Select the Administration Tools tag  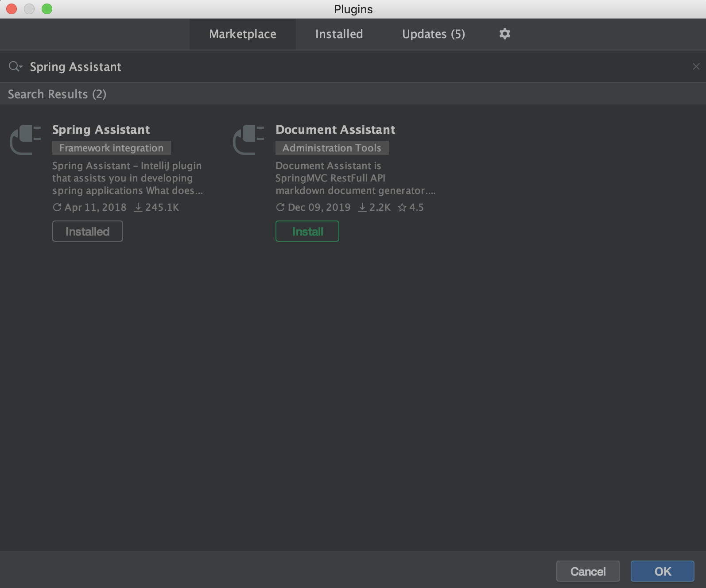tap(332, 148)
